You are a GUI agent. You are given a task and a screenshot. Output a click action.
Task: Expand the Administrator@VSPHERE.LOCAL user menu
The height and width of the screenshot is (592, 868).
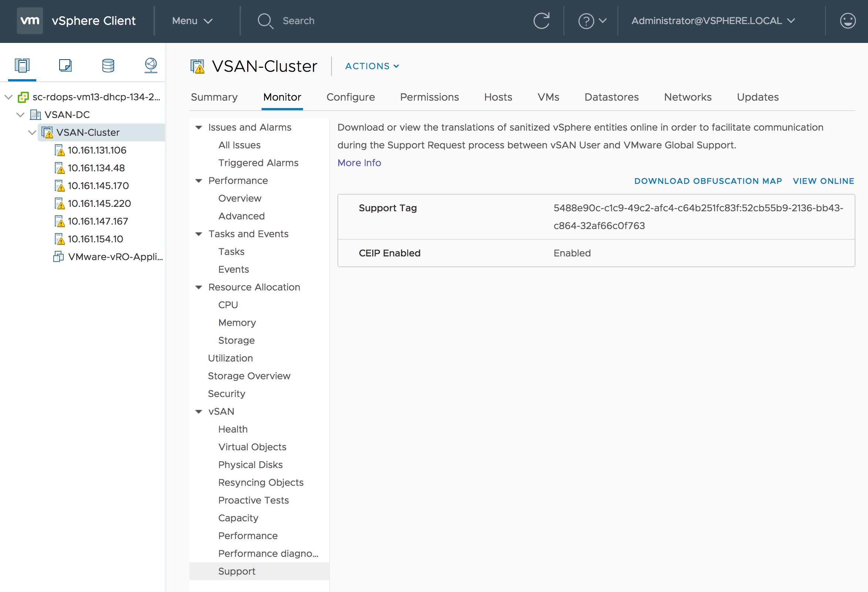click(x=713, y=21)
